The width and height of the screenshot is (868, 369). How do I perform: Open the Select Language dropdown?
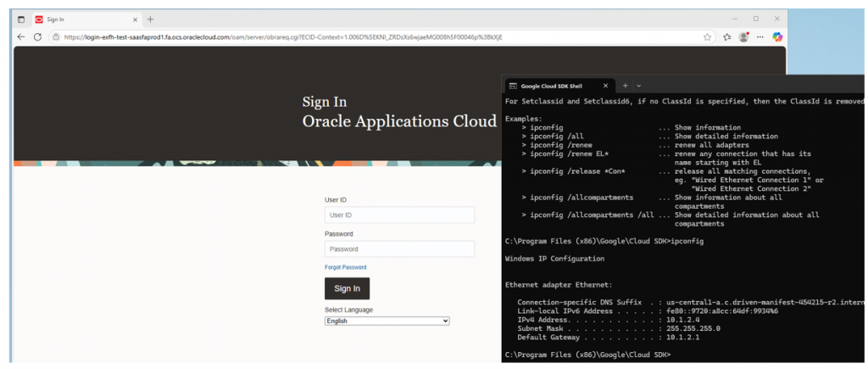[387, 321]
